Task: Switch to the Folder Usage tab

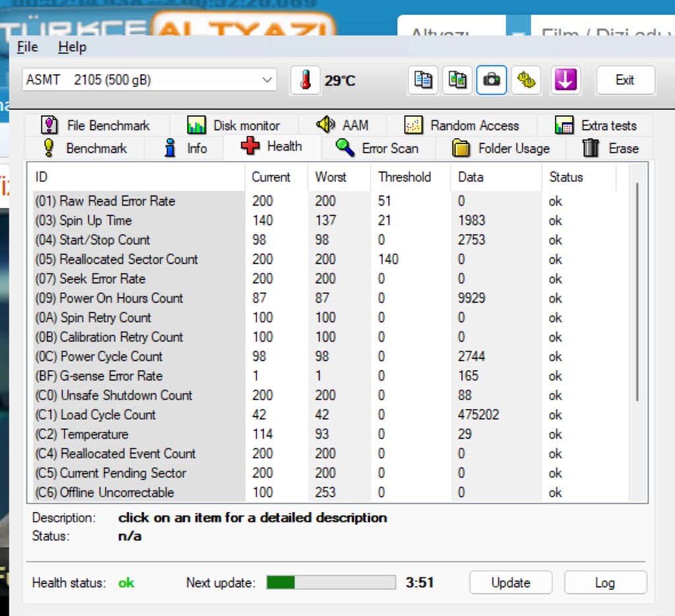Action: pyautogui.click(x=501, y=148)
